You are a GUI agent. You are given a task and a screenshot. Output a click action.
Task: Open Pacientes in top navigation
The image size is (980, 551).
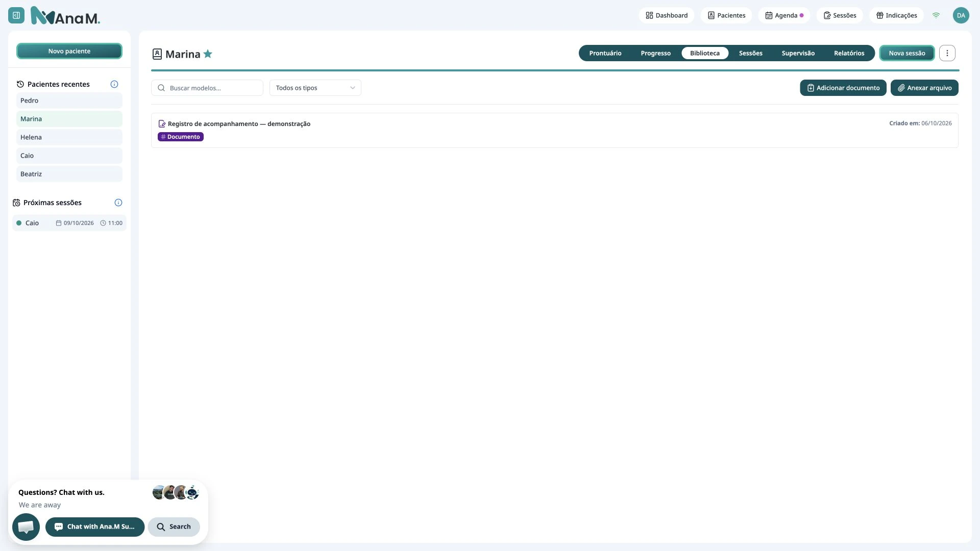(726, 15)
